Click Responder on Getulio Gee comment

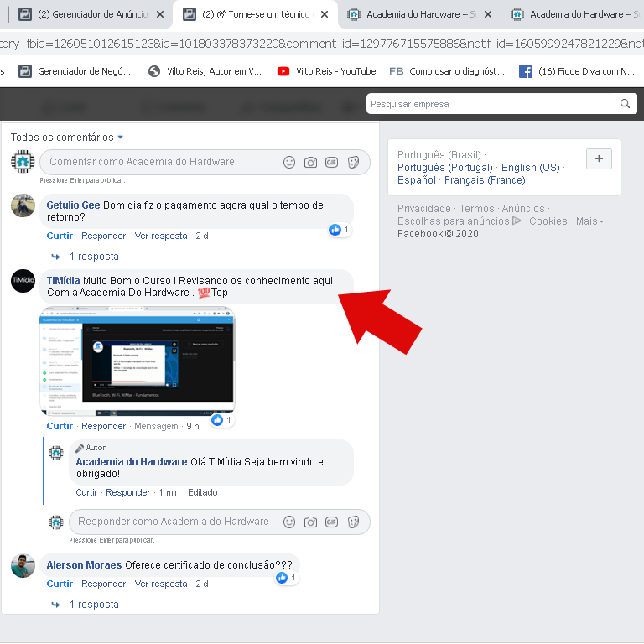[103, 236]
